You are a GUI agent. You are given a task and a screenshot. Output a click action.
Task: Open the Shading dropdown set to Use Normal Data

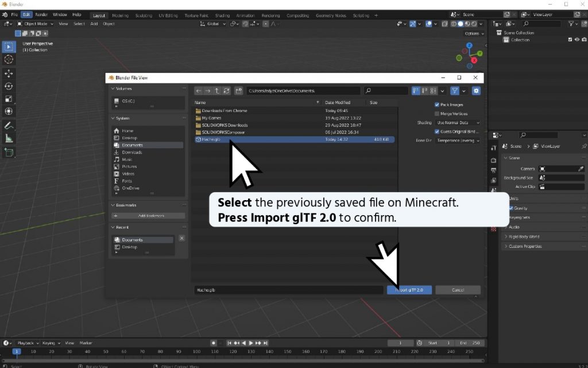coord(458,122)
